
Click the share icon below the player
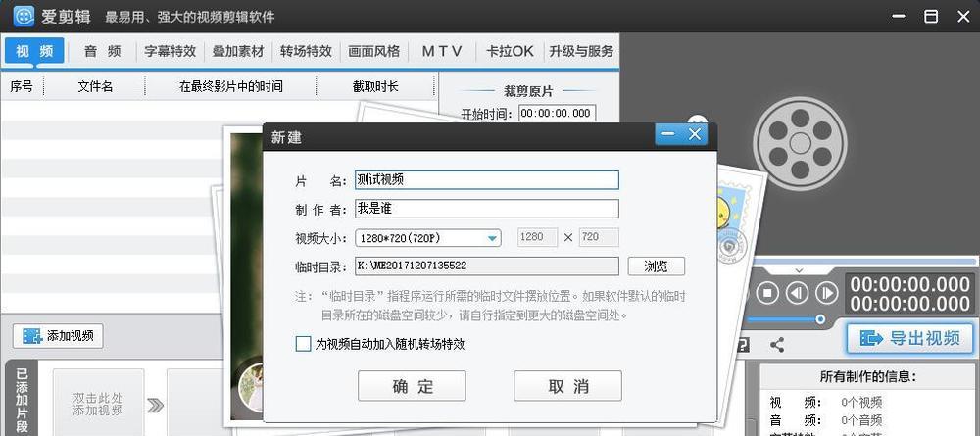coord(777,345)
